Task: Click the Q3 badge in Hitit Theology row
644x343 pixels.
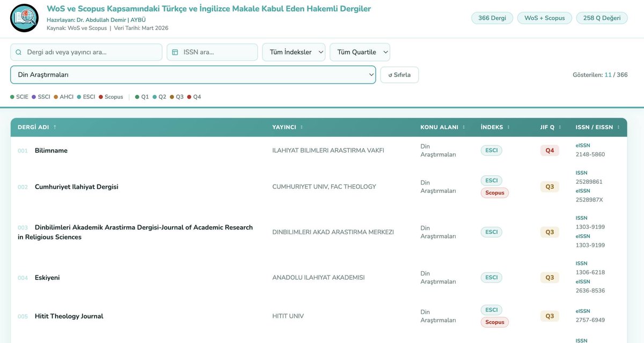Action: click(550, 316)
